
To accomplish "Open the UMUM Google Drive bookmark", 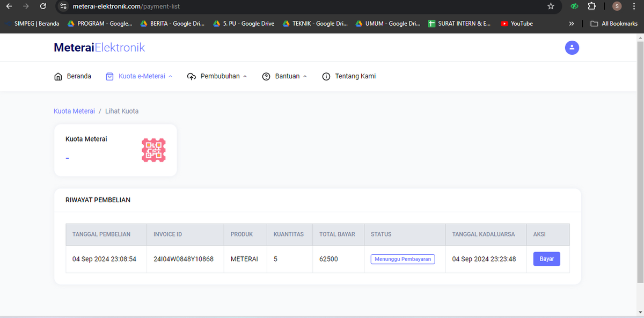I will (388, 24).
